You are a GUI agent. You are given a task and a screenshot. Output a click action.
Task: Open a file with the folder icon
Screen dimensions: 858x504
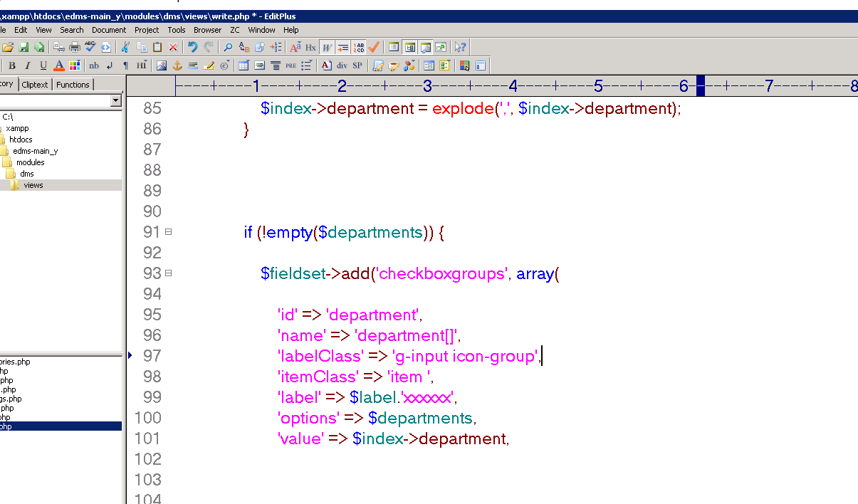click(9, 47)
